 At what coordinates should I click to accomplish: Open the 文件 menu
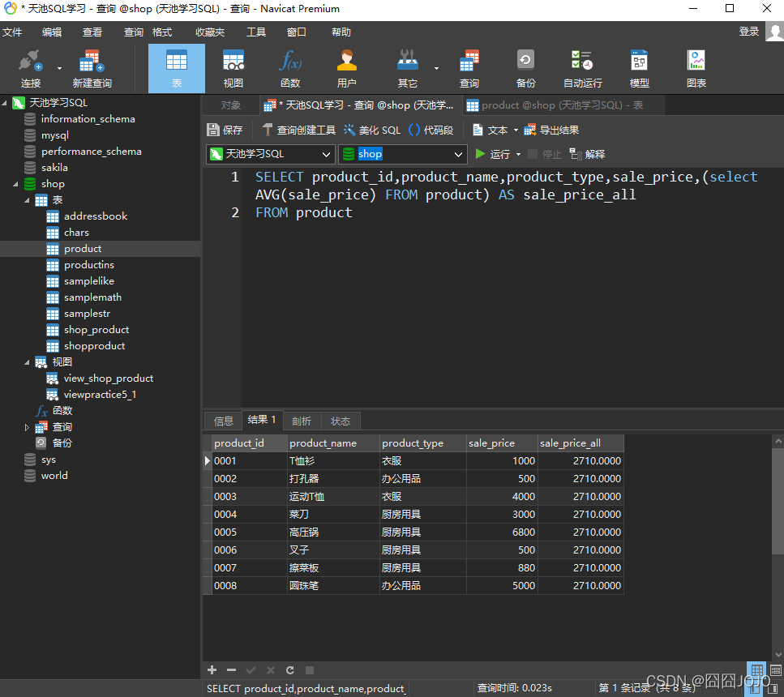tap(12, 32)
